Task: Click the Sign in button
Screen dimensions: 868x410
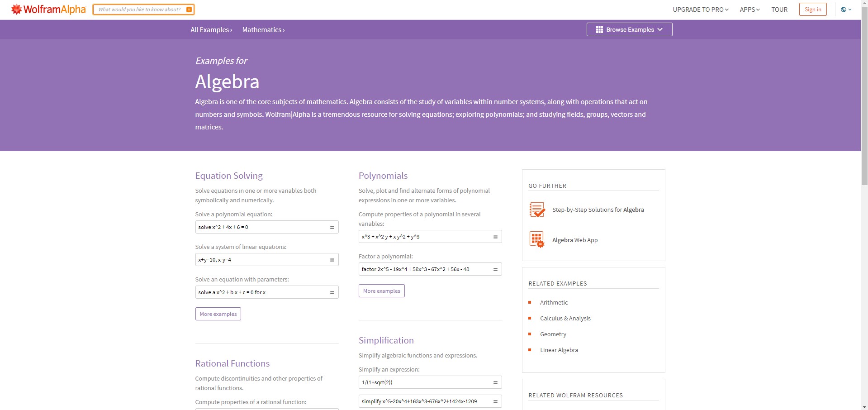Action: [813, 10]
